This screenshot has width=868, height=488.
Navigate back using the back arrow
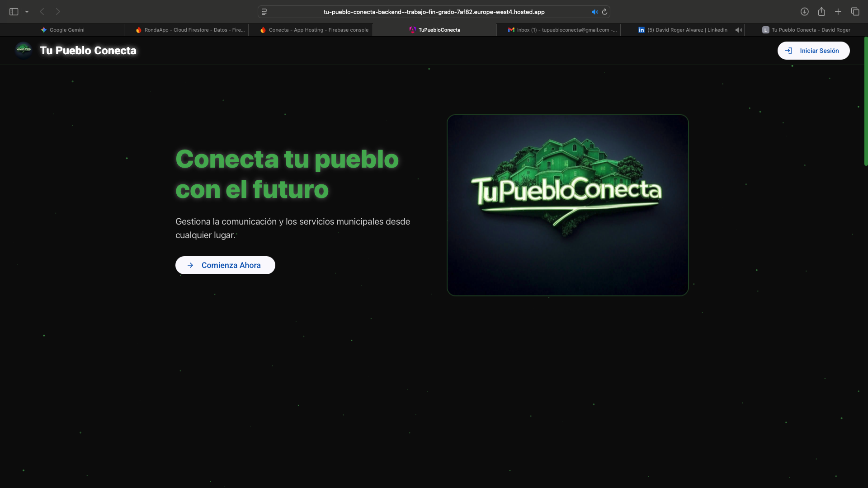point(42,11)
